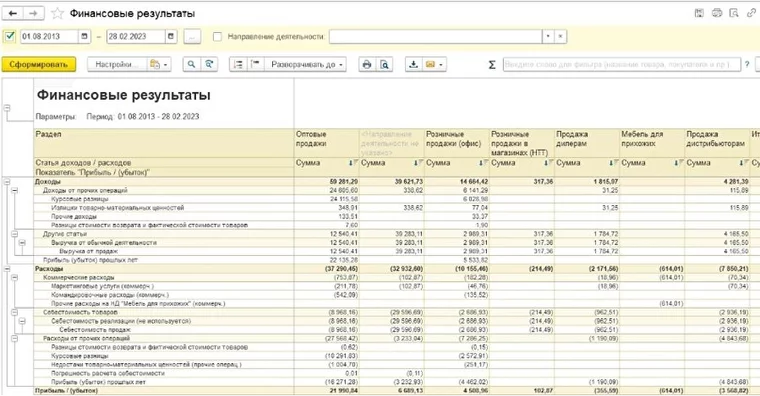Viewport: 760px width, 396px height.
Task: Go forward with the right arrow button
Action: point(33,13)
